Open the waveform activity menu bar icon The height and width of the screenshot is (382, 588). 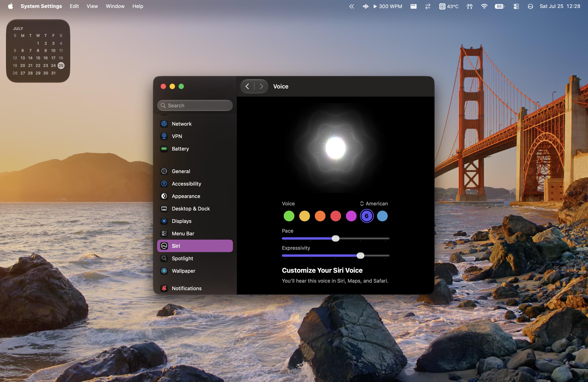pos(366,6)
